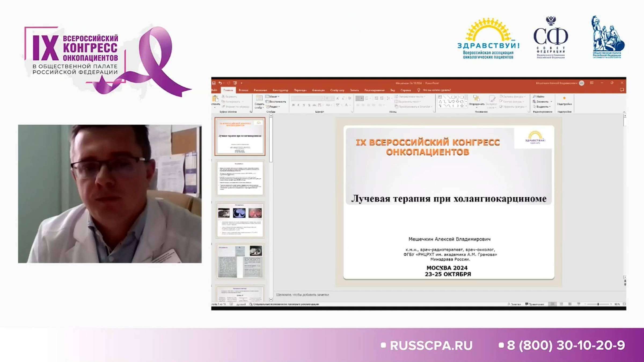644x362 pixels.
Task: Expand the Раздел section dropdown
Action: click(x=273, y=107)
